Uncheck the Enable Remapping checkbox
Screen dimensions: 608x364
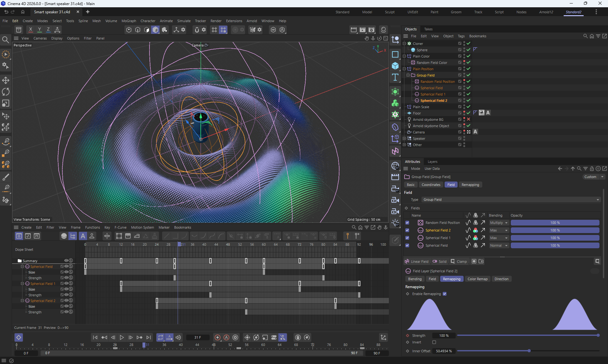tap(445, 294)
